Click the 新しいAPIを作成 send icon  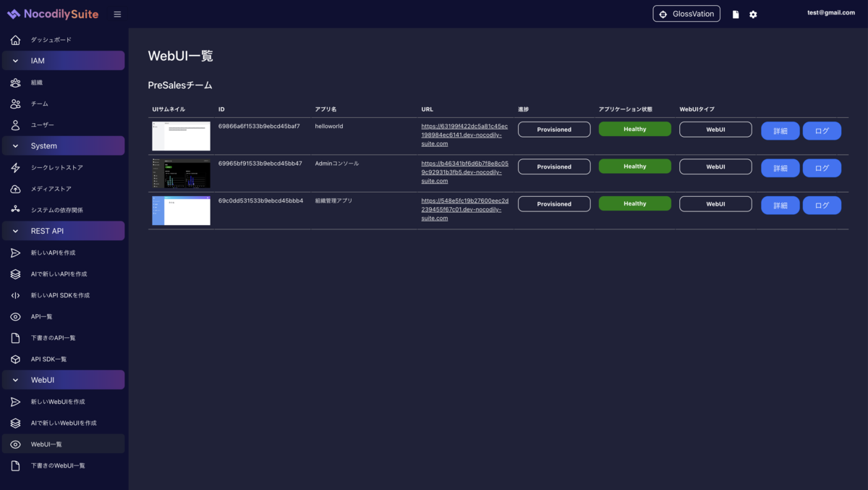pos(15,253)
